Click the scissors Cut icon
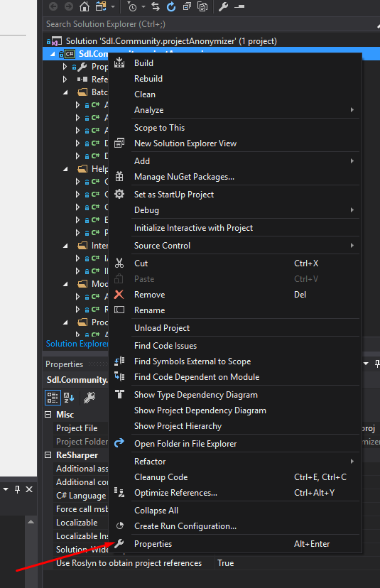The height and width of the screenshot is (588, 380). (x=119, y=263)
